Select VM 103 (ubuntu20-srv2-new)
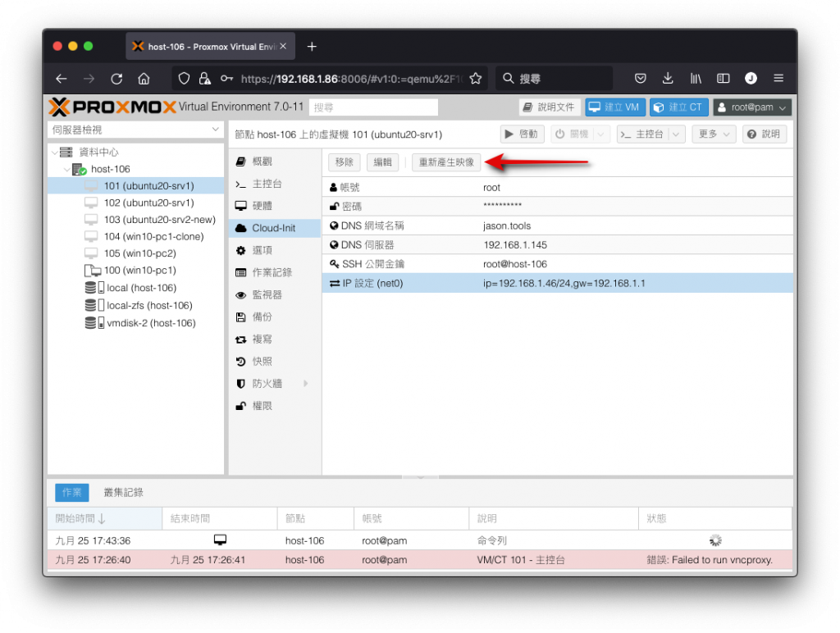Screen dimensions: 840x633 pyautogui.click(x=135, y=220)
